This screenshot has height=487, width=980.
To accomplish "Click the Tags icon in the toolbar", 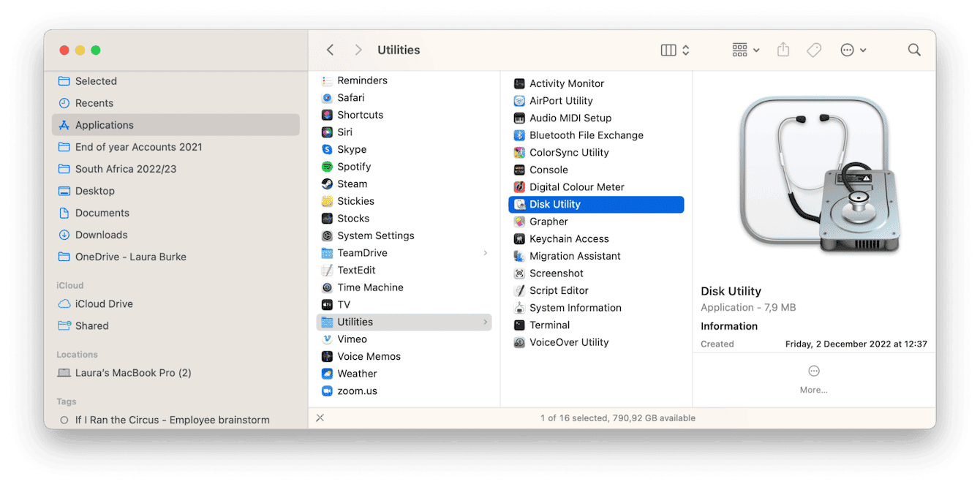I will [x=814, y=49].
